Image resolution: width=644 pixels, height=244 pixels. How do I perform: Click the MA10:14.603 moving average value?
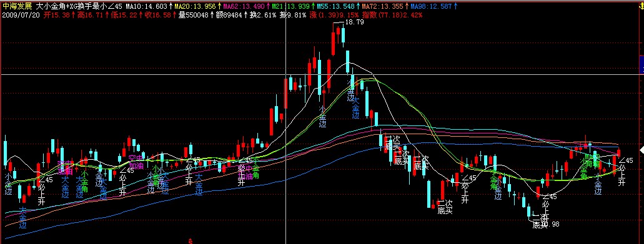(x=147, y=7)
